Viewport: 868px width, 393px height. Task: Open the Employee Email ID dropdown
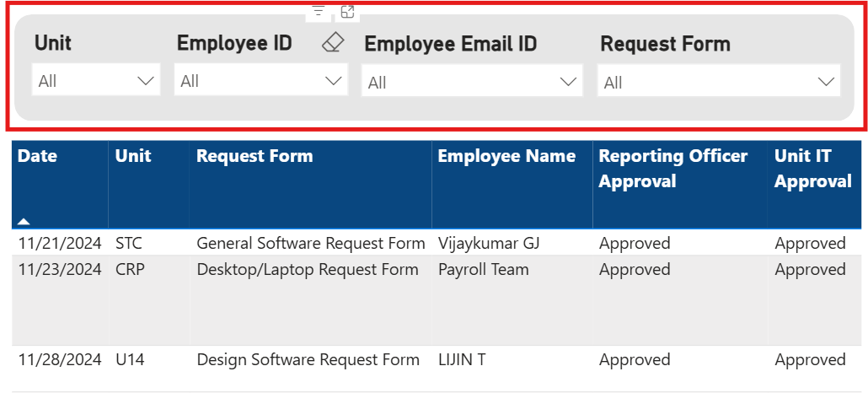click(472, 82)
